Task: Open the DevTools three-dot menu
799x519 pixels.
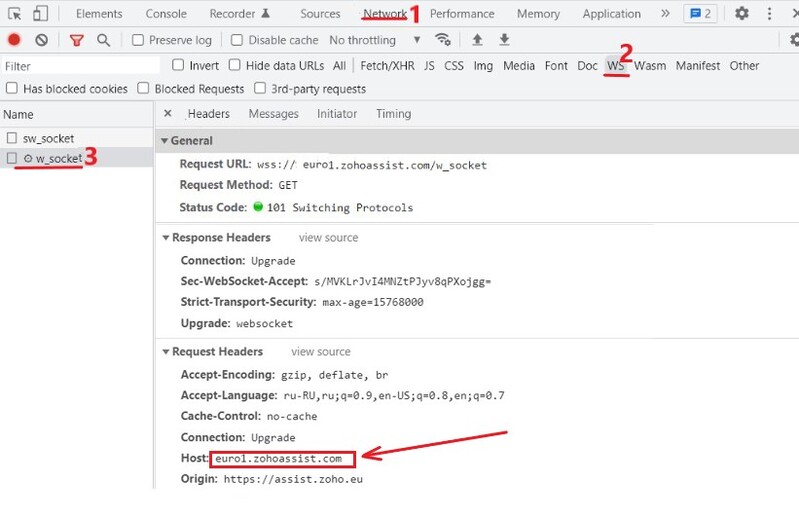Action: (x=769, y=14)
